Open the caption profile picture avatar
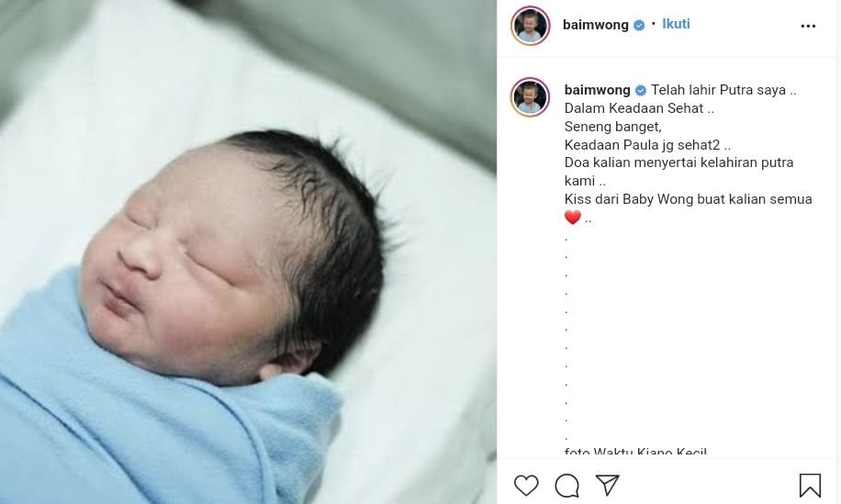 click(531, 97)
